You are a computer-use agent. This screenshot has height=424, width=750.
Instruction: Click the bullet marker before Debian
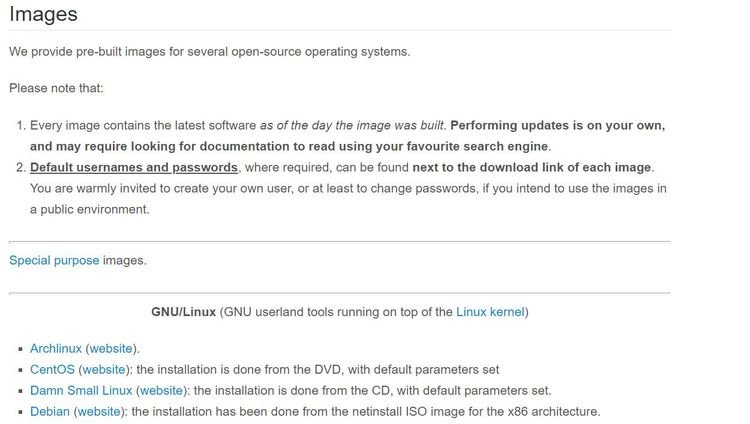(21, 412)
